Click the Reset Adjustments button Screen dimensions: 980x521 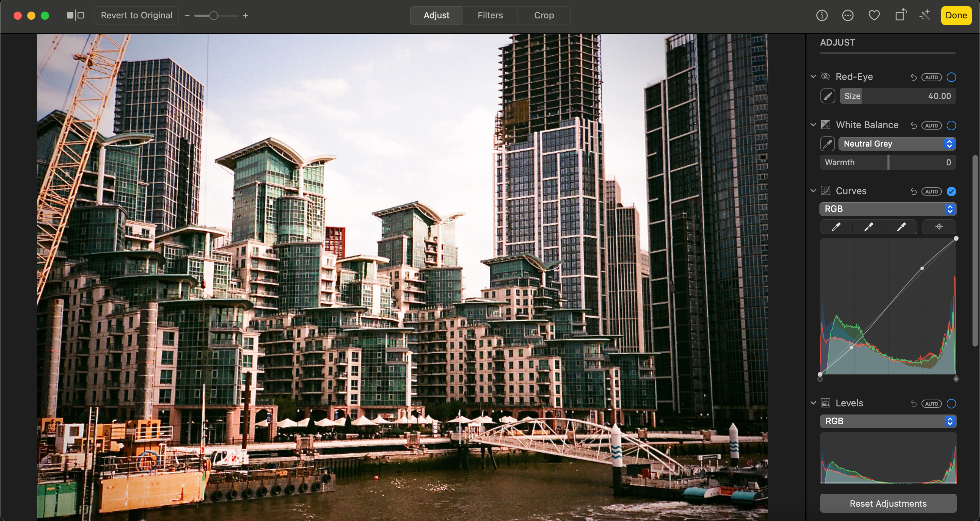coord(888,503)
